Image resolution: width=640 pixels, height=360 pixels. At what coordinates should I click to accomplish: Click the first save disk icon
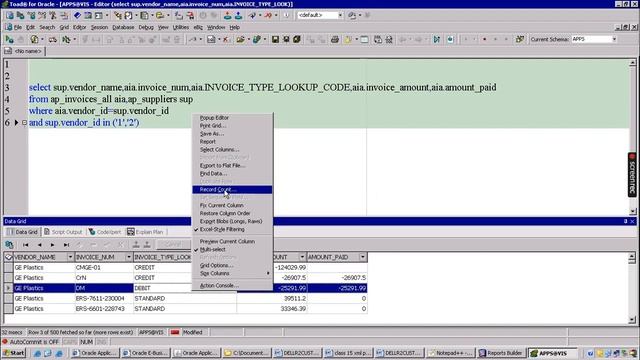click(x=275, y=39)
